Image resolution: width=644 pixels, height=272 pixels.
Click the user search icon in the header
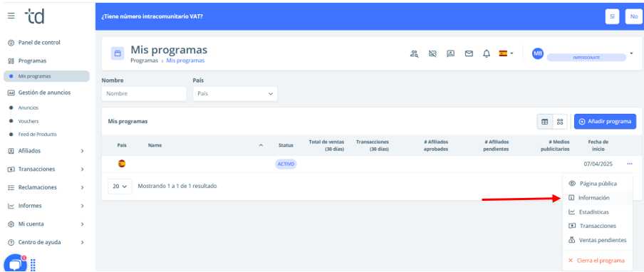coord(414,53)
